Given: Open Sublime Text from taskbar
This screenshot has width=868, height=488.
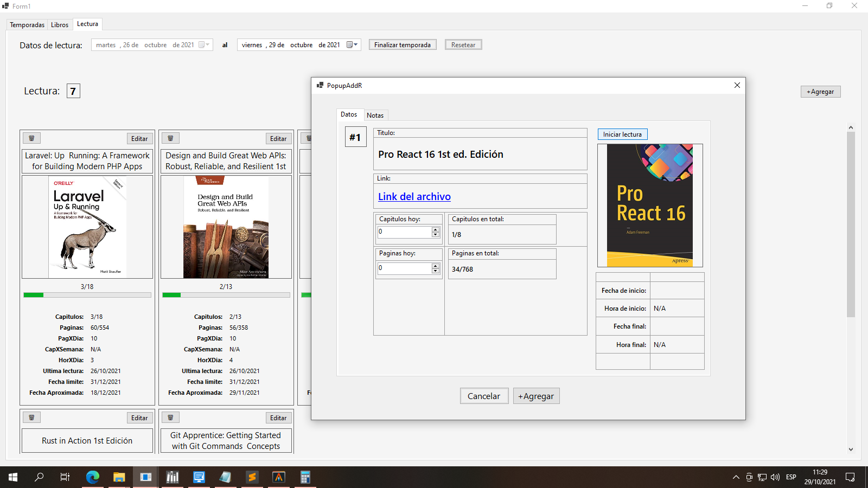Looking at the screenshot, I should [x=252, y=477].
